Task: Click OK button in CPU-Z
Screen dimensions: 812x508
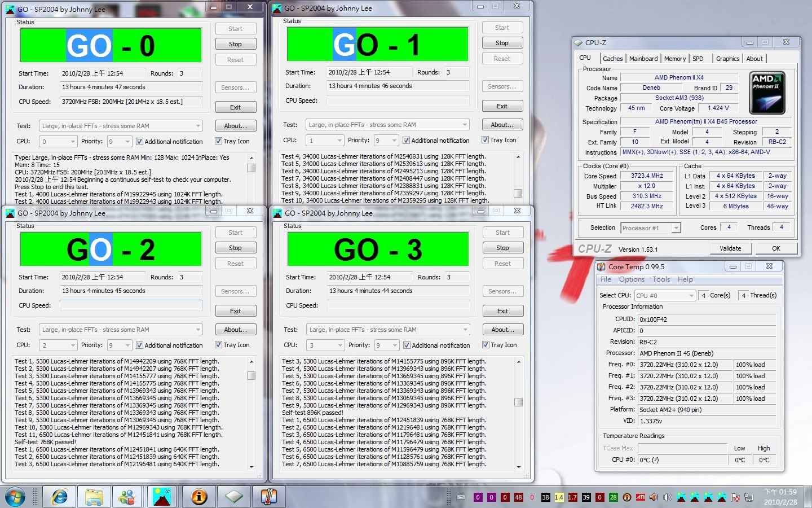Action: 776,248
